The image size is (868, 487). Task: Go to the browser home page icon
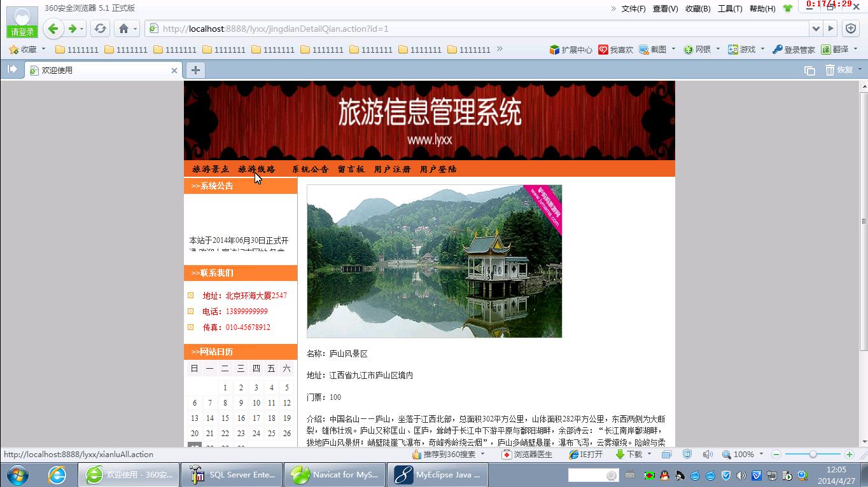point(123,29)
